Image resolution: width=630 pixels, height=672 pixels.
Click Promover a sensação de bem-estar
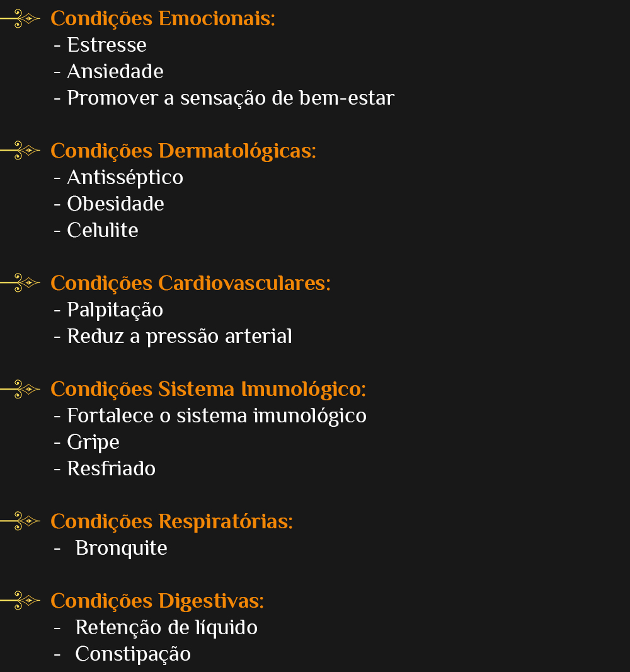click(230, 98)
